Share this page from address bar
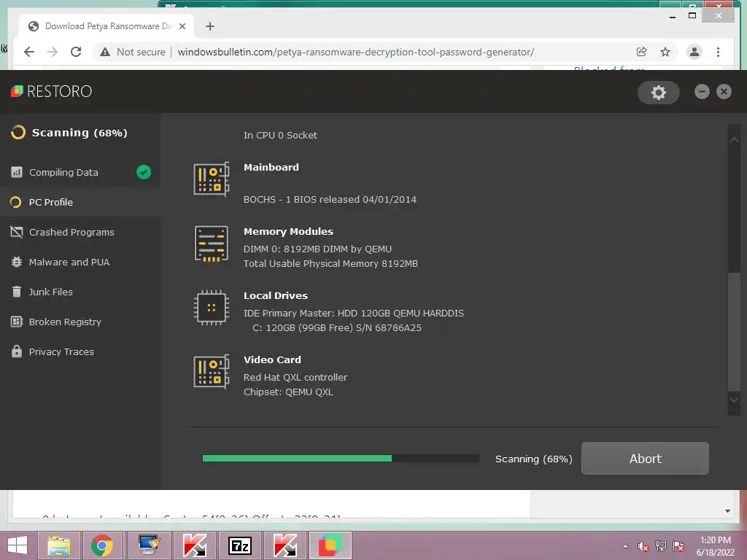This screenshot has width=747, height=560. (x=642, y=52)
